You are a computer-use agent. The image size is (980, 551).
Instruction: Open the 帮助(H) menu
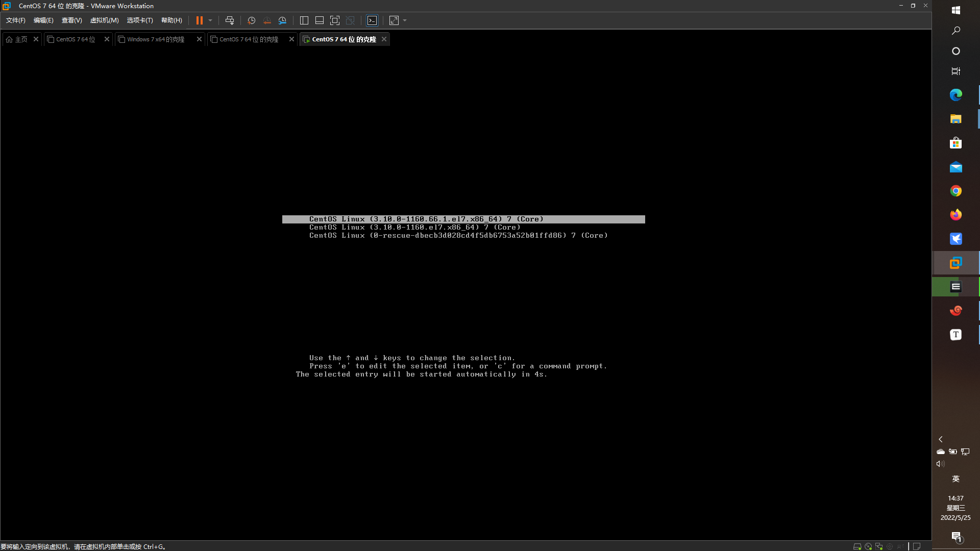(171, 20)
